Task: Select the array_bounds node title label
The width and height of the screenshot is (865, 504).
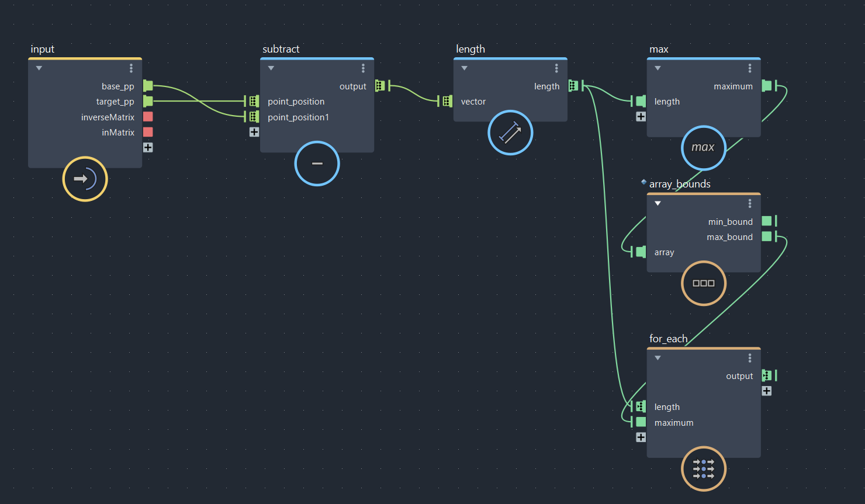Action: point(680,185)
